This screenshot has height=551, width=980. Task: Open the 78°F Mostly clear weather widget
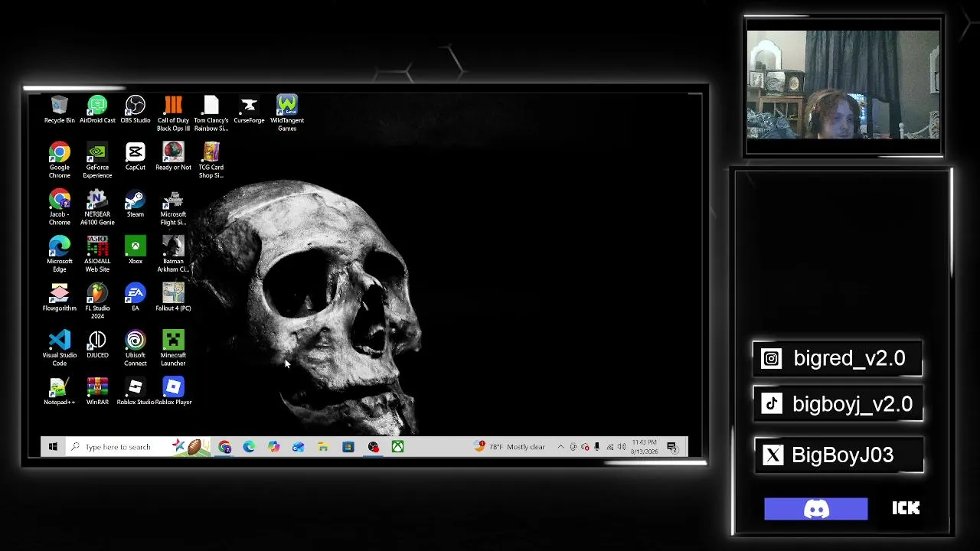point(510,447)
